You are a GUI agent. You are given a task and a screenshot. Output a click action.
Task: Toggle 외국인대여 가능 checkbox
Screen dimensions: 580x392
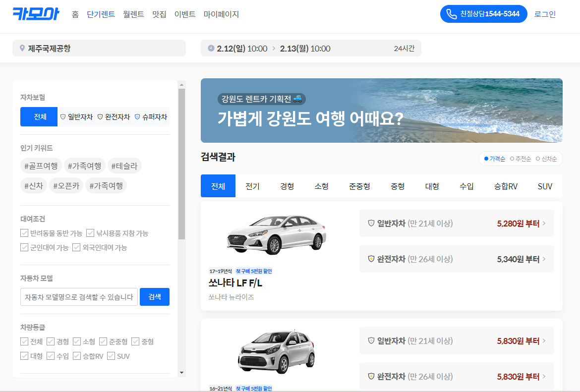(76, 247)
